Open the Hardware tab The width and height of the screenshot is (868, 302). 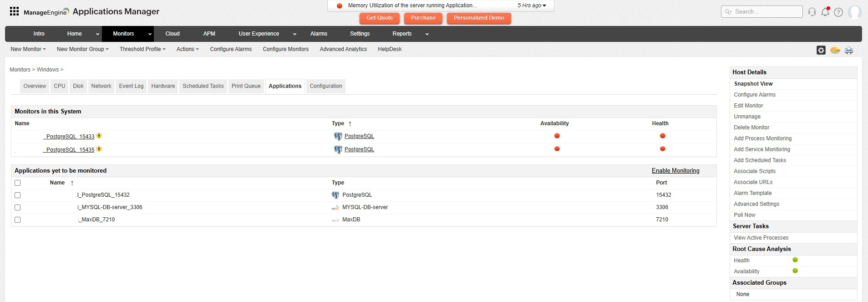(163, 86)
